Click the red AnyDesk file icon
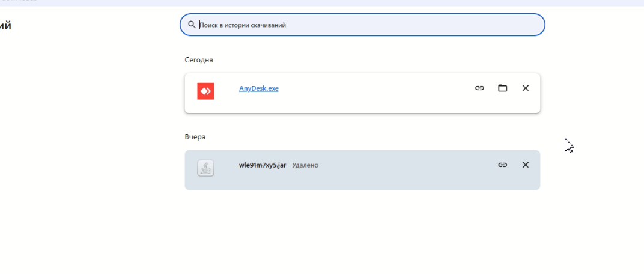644x274 pixels. coord(205,91)
